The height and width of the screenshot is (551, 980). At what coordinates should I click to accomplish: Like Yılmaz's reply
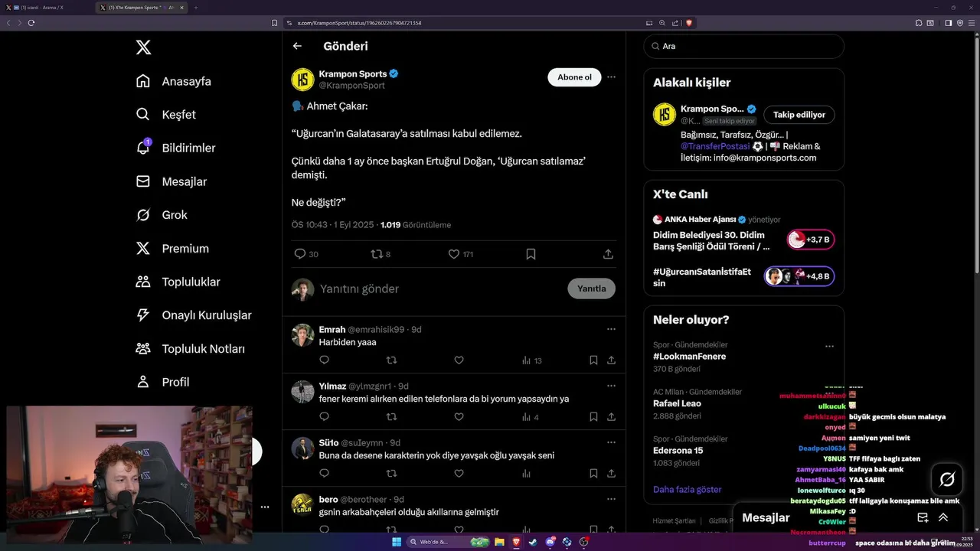click(459, 417)
